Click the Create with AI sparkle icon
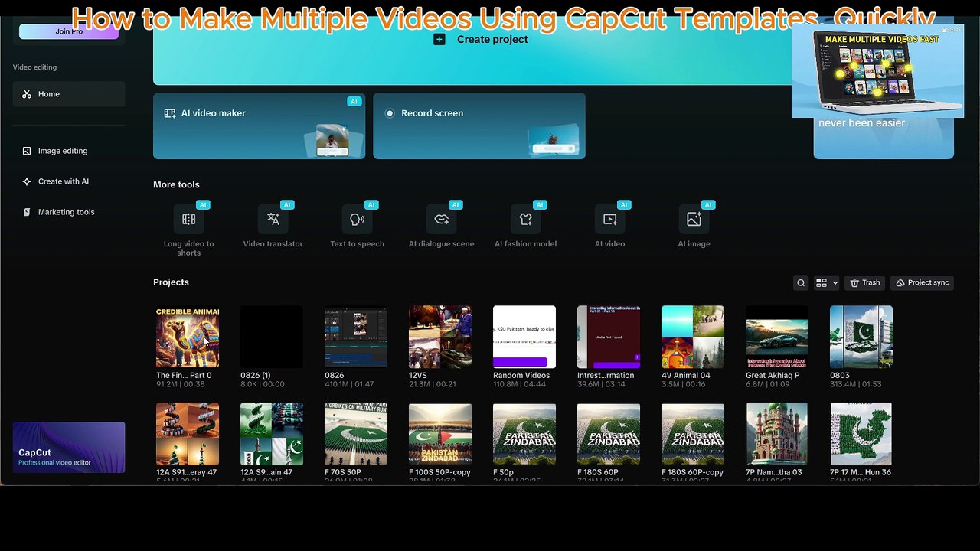The image size is (980, 551). point(27,181)
